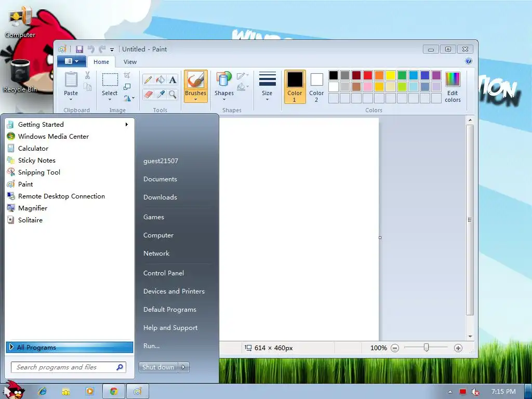The height and width of the screenshot is (399, 532).
Task: Click the Start button Angry Bird orb
Action: tap(14, 390)
